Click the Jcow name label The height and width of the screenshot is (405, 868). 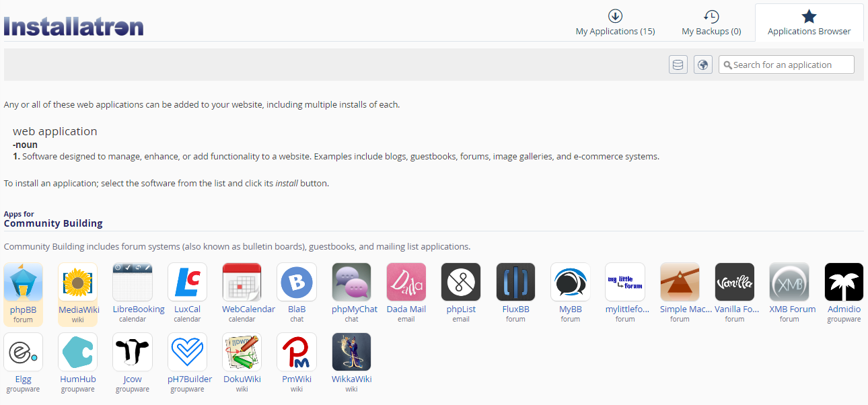pyautogui.click(x=133, y=379)
